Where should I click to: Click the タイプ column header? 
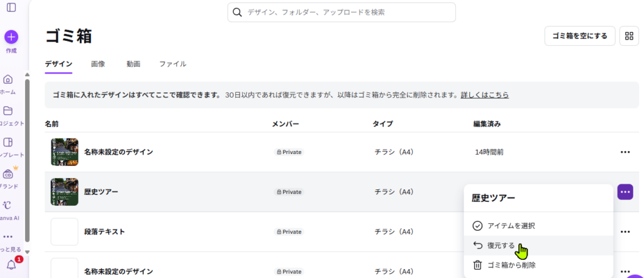pyautogui.click(x=383, y=124)
